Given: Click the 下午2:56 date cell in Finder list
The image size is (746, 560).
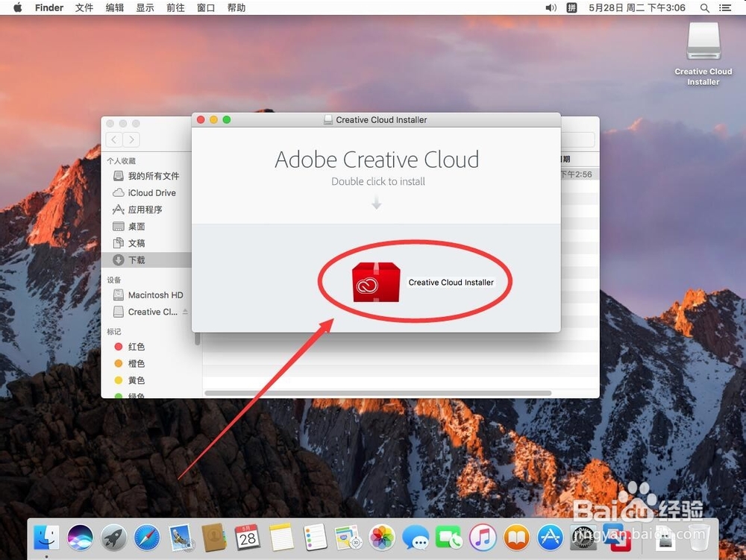Looking at the screenshot, I should tap(577, 174).
